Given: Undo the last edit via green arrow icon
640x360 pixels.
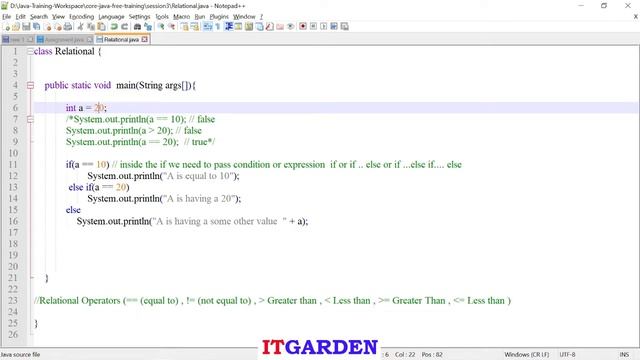Looking at the screenshot, I should [114, 27].
